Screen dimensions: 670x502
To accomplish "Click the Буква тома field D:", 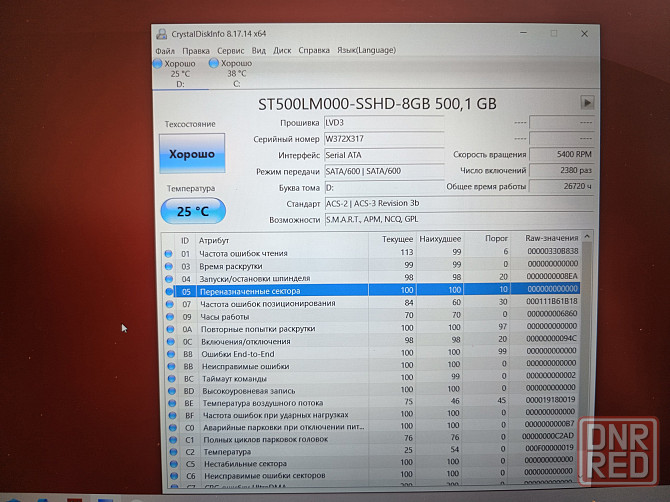I will click(384, 188).
